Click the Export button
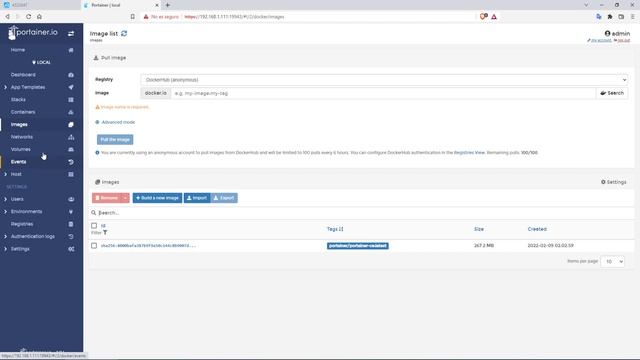The image size is (640, 360). pos(224,198)
